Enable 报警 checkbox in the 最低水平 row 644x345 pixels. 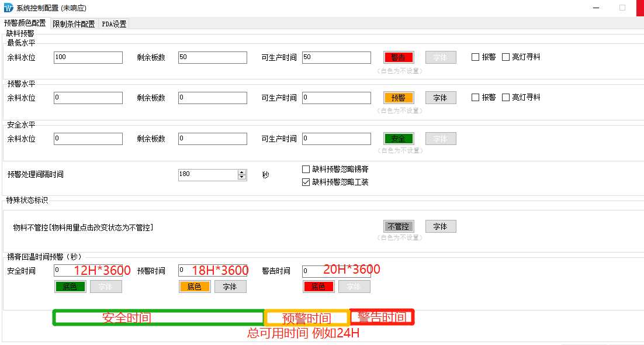pos(476,57)
